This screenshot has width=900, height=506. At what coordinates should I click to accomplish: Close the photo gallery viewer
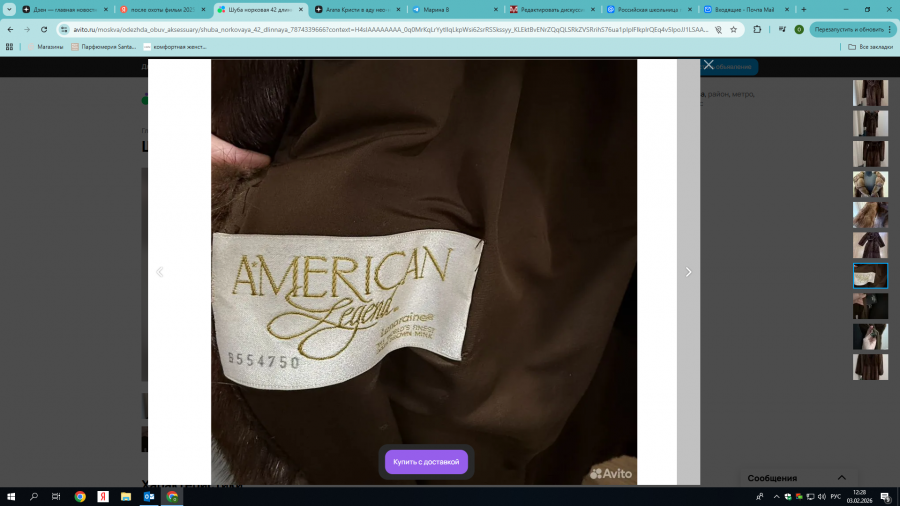point(708,65)
